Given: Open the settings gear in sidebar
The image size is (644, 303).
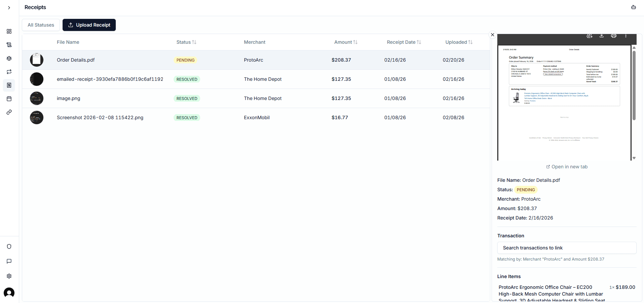Looking at the screenshot, I should point(9,276).
